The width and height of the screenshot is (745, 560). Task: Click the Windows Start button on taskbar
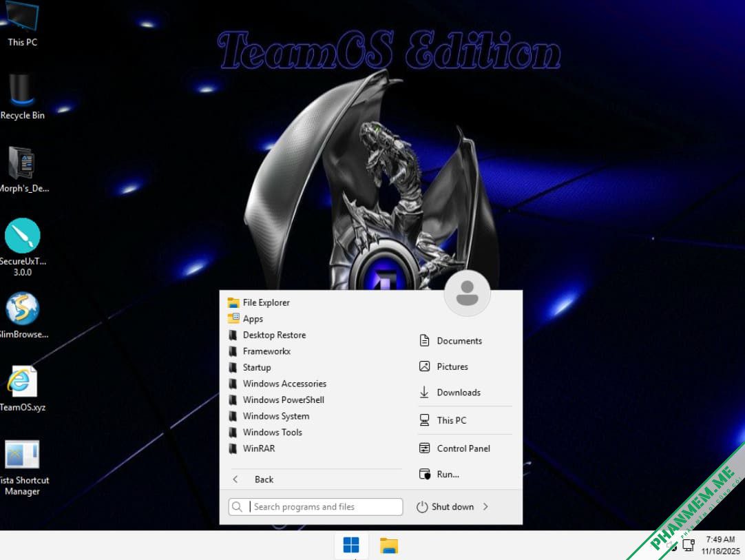pos(351,546)
